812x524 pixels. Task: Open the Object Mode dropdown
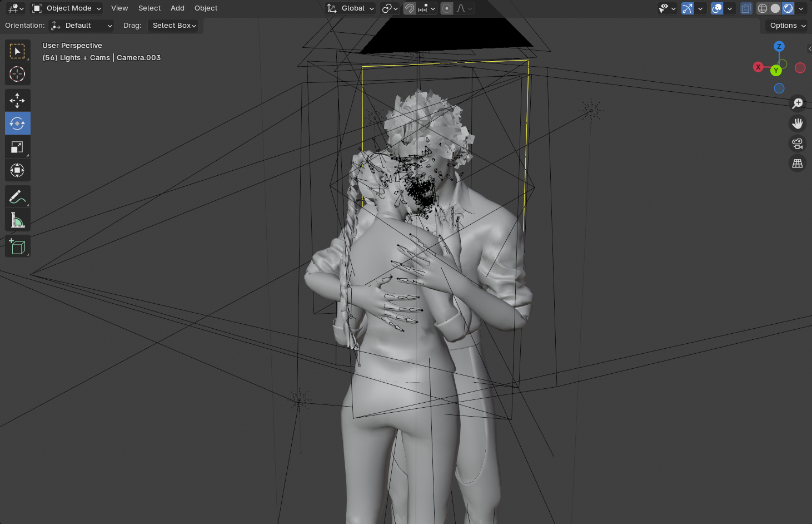click(67, 8)
